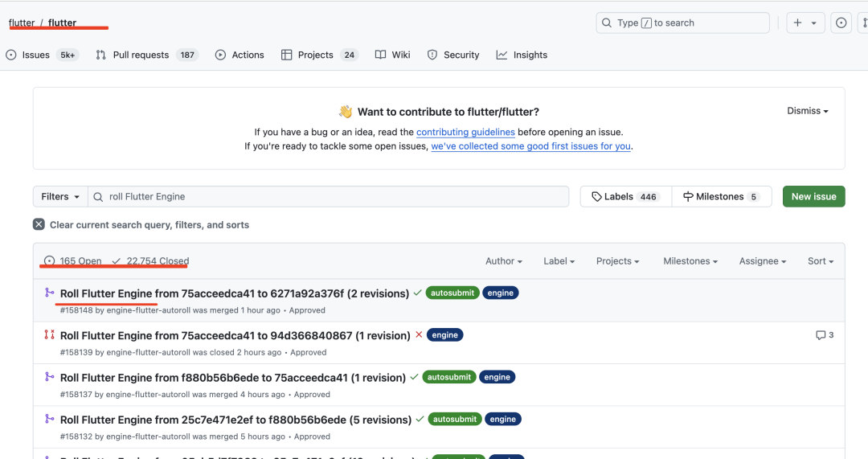The height and width of the screenshot is (459, 868).
Task: Click the merged PR icon for #158137
Action: click(x=49, y=376)
